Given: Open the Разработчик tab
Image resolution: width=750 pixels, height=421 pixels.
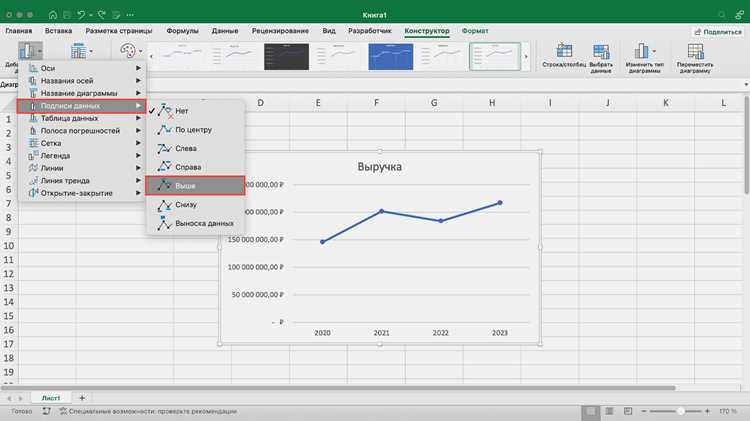Looking at the screenshot, I should click(369, 31).
